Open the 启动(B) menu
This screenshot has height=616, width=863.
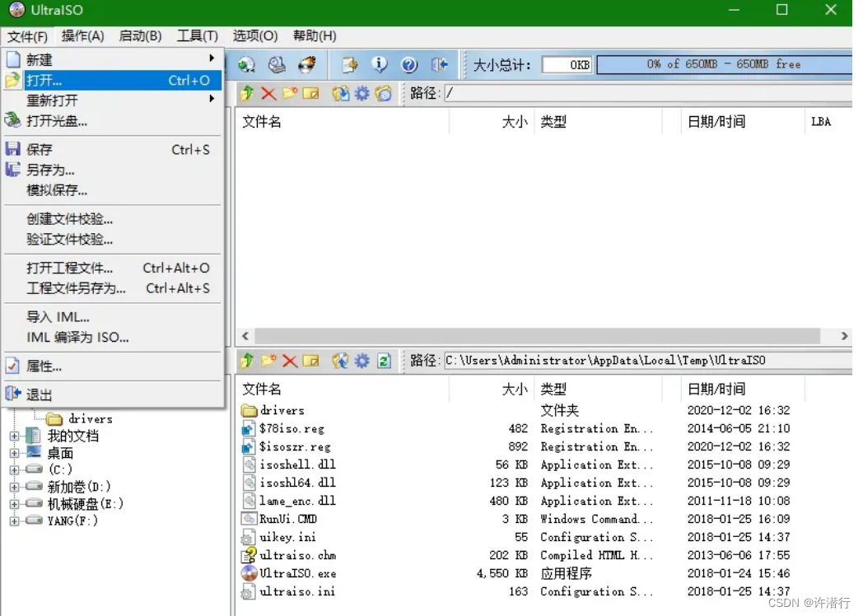coord(140,36)
